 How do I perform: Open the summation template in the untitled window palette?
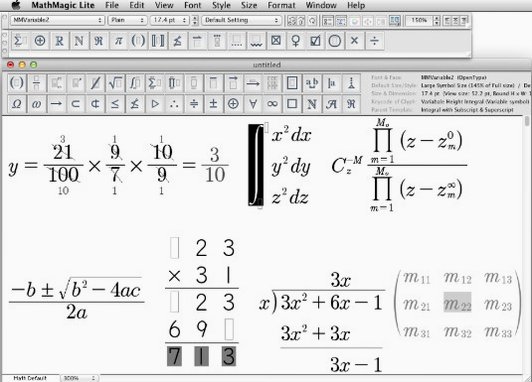point(154,83)
